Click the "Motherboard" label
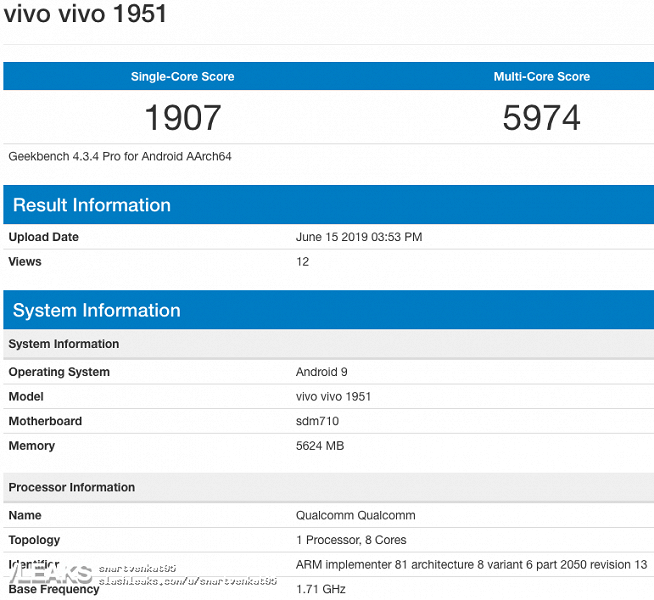 click(x=45, y=421)
